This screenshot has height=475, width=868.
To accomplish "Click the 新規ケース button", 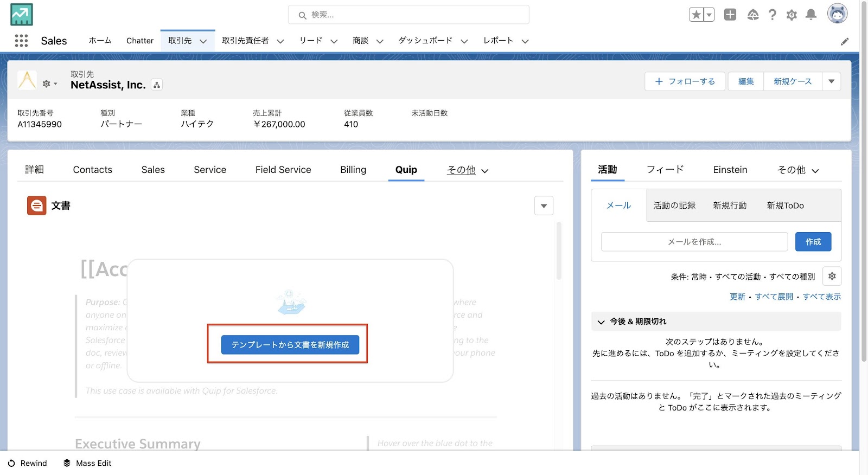I will pos(793,81).
